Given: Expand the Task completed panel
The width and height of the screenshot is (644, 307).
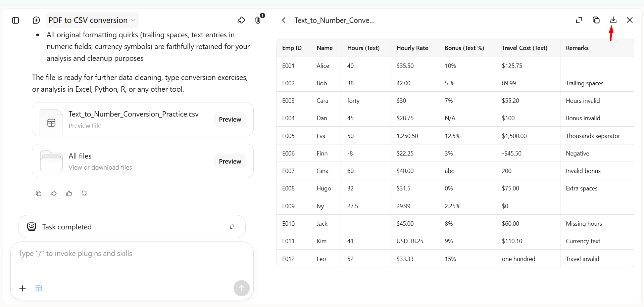Looking at the screenshot, I should (x=232, y=227).
